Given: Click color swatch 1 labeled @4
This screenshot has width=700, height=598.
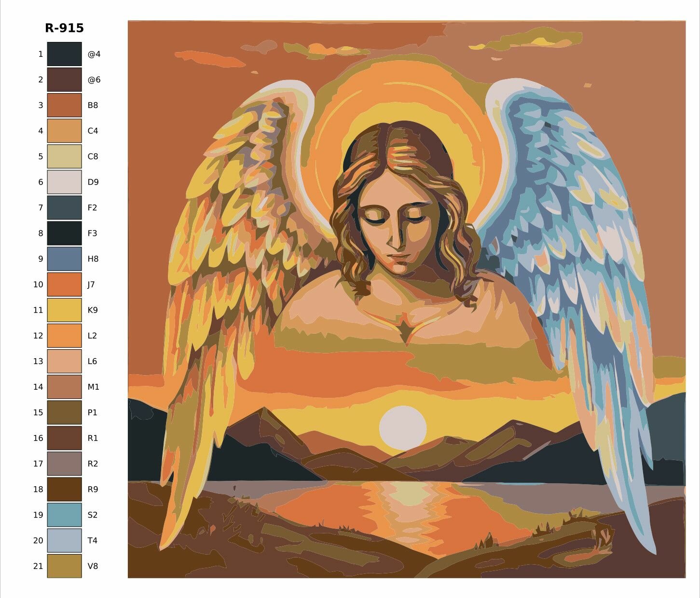Looking at the screenshot, I should (x=64, y=54).
